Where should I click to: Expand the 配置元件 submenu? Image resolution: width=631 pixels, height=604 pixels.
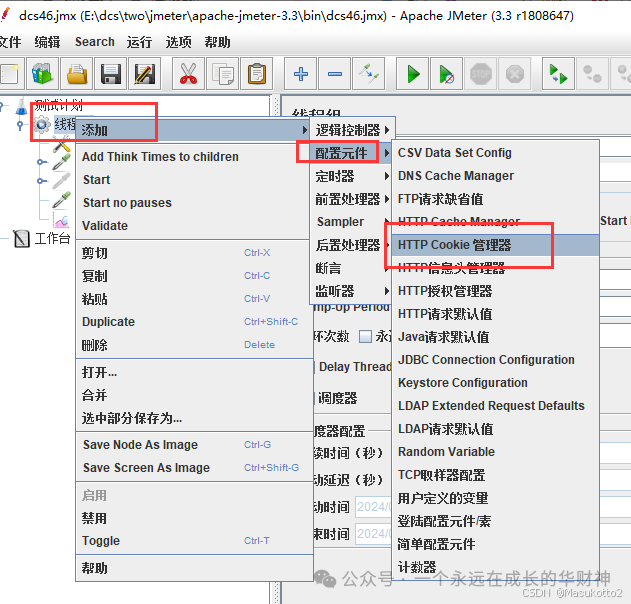click(x=352, y=153)
